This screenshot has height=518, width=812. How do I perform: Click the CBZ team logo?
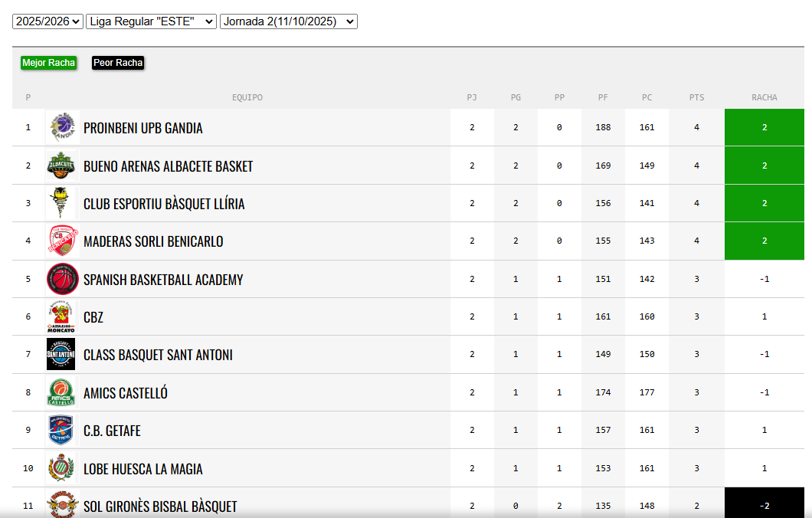pyautogui.click(x=62, y=316)
